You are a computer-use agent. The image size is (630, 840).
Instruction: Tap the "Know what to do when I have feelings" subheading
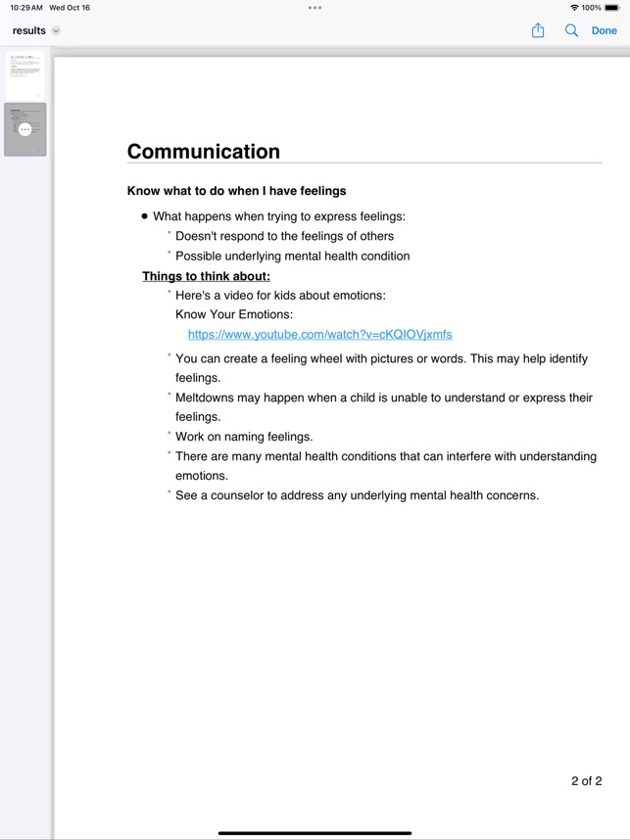tap(236, 191)
